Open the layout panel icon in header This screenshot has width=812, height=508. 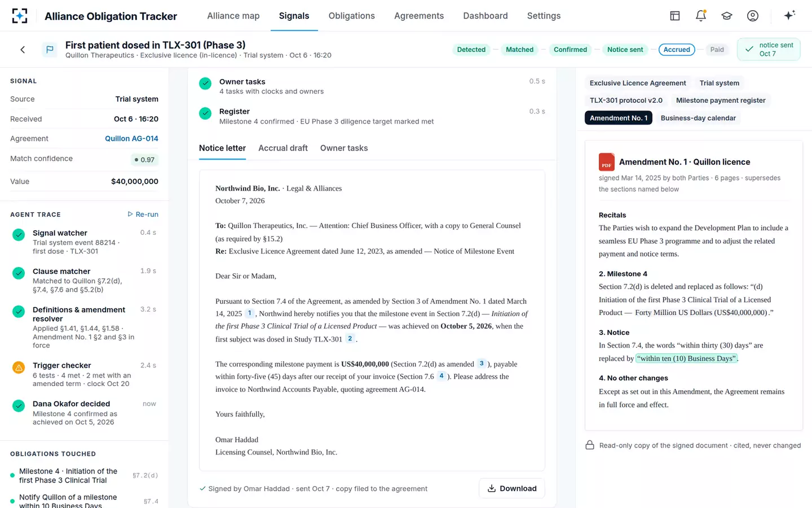pyautogui.click(x=675, y=16)
